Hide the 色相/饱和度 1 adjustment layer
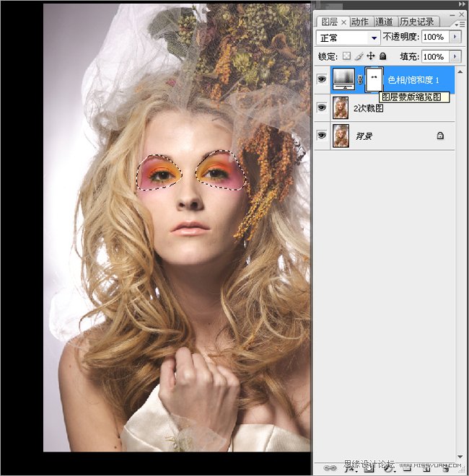This screenshot has width=469, height=476. tap(322, 79)
